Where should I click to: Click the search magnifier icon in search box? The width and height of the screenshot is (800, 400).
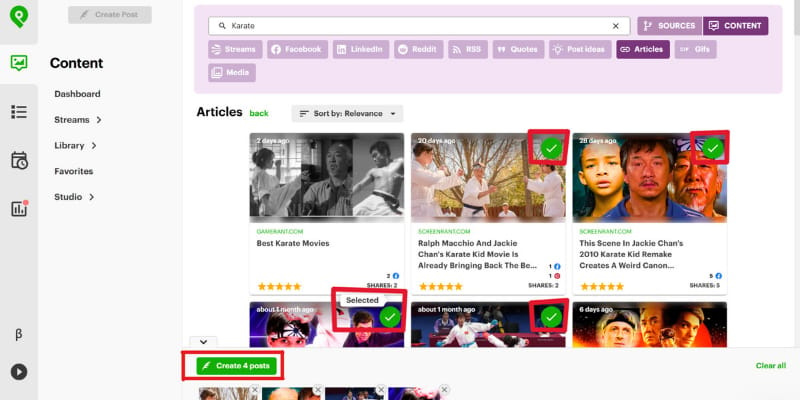222,26
